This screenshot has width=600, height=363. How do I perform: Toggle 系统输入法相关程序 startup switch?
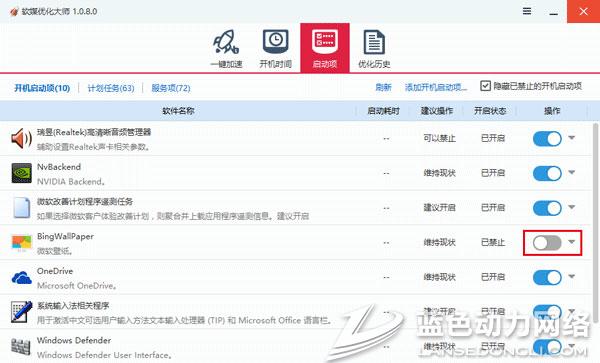point(547,311)
